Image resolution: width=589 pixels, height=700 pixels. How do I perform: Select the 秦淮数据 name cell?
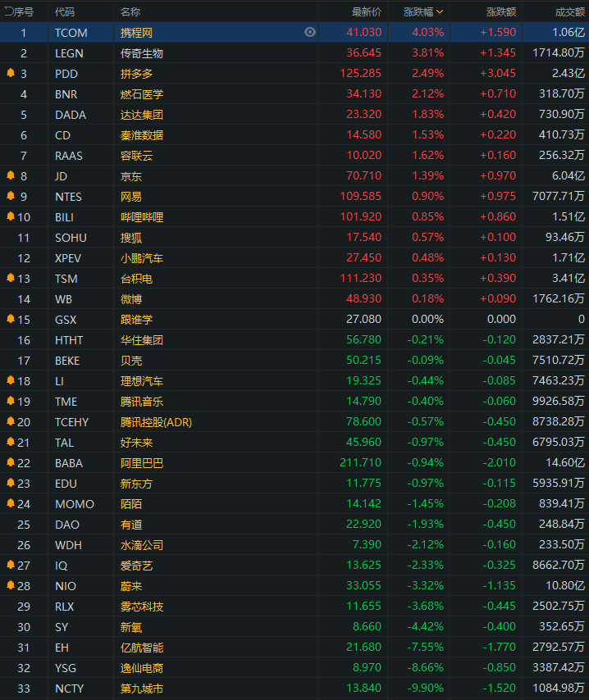tap(142, 136)
